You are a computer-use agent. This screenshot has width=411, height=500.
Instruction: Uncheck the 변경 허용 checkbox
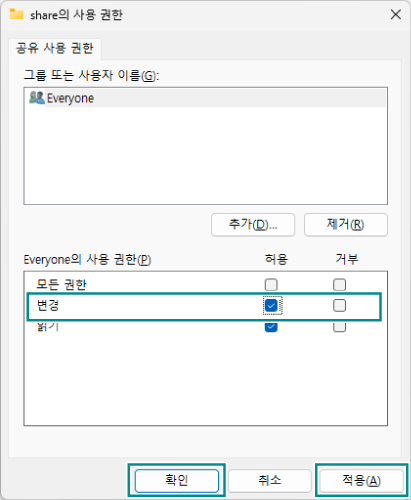pyautogui.click(x=271, y=305)
